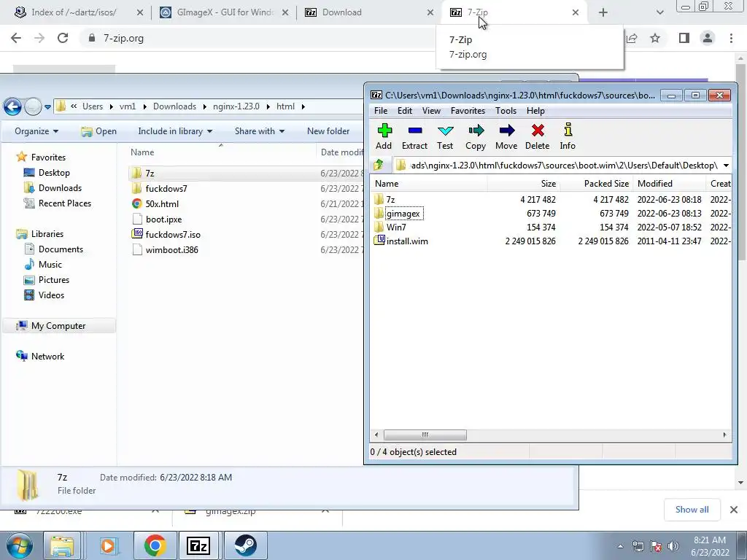This screenshot has width=747, height=560.
Task: Open the View menu in 7-Zip
Action: 431,111
